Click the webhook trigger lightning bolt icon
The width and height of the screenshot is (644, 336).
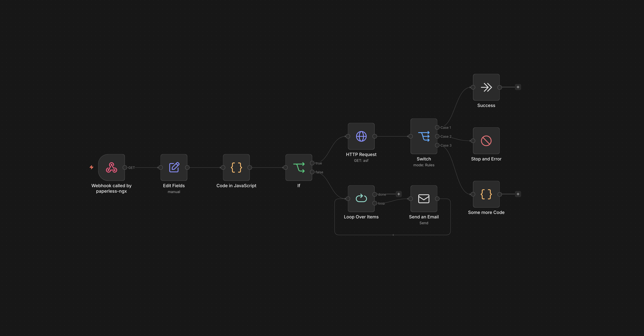click(91, 167)
